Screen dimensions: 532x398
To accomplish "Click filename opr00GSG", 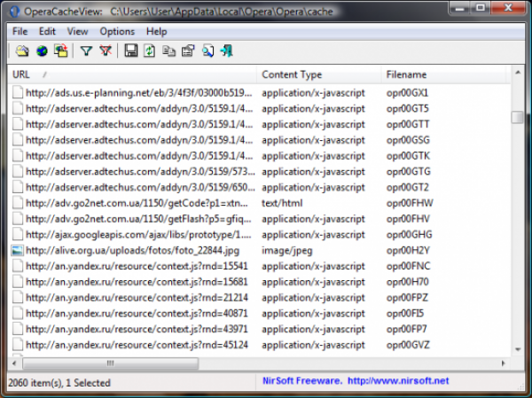I will pos(408,140).
